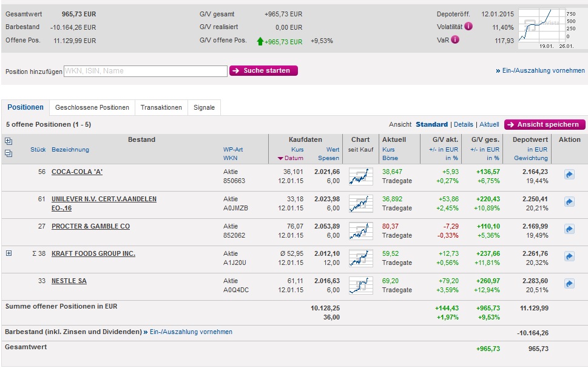The height and width of the screenshot is (368, 588).
Task: Open COCA-COLA chart thumbnail
Action: click(360, 176)
